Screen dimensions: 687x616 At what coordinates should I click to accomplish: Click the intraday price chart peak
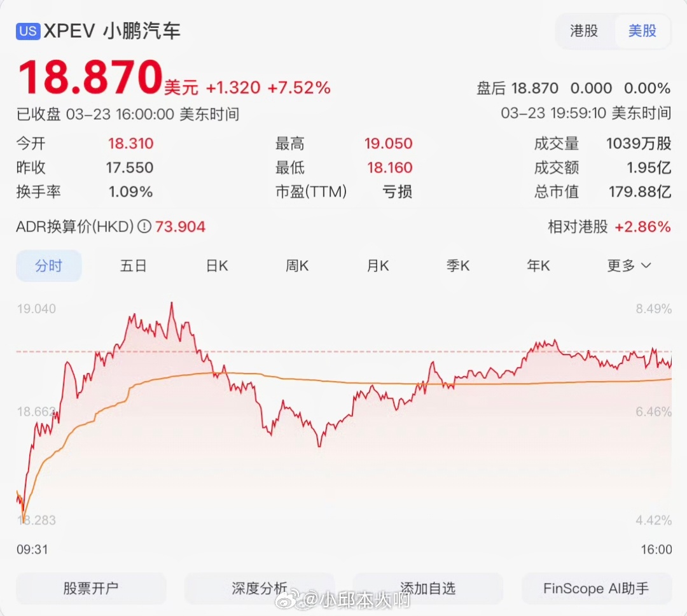tap(172, 304)
